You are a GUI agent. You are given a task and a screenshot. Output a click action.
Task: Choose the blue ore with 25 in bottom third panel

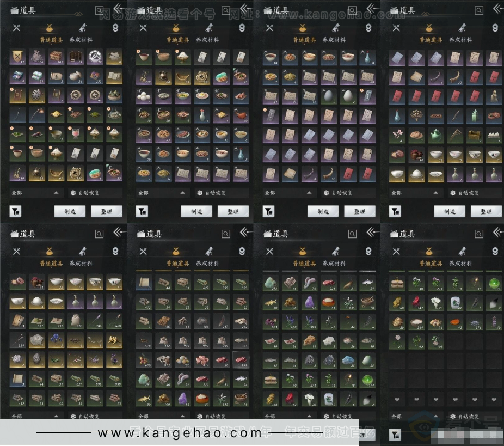pos(348,360)
